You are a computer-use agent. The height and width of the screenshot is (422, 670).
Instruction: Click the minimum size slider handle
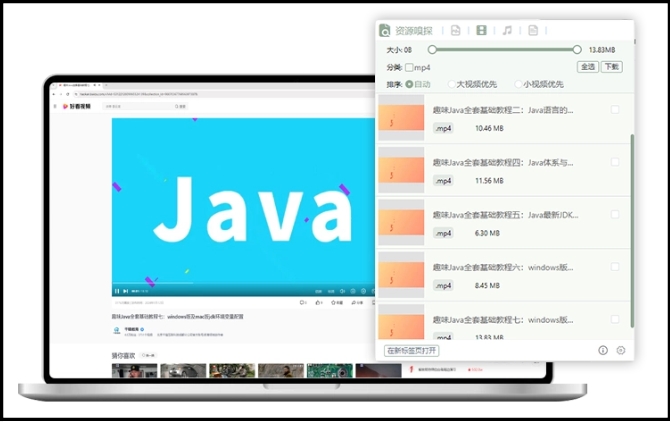[x=432, y=50]
